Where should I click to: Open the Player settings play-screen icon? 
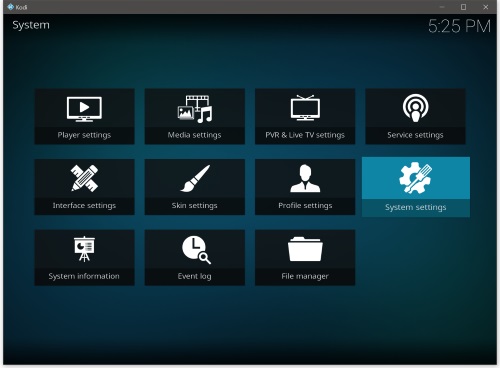tap(84, 109)
